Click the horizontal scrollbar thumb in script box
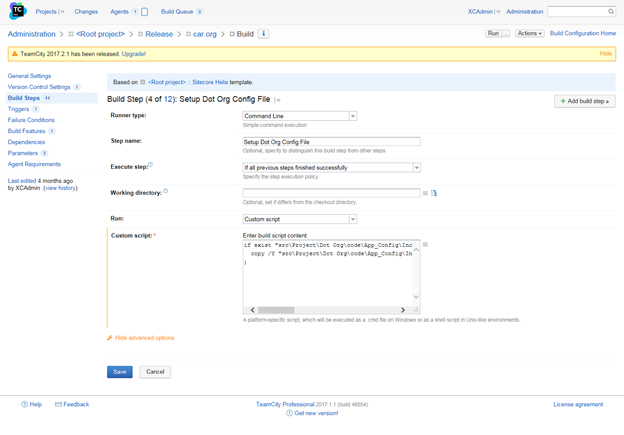The height and width of the screenshot is (435, 624). pyautogui.click(x=276, y=310)
